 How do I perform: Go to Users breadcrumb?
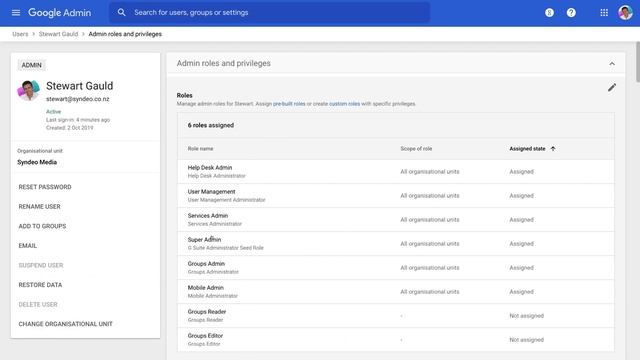point(20,34)
